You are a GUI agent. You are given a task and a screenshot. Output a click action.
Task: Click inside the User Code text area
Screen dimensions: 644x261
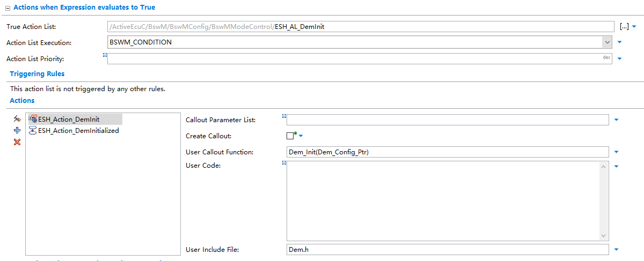pos(443,201)
